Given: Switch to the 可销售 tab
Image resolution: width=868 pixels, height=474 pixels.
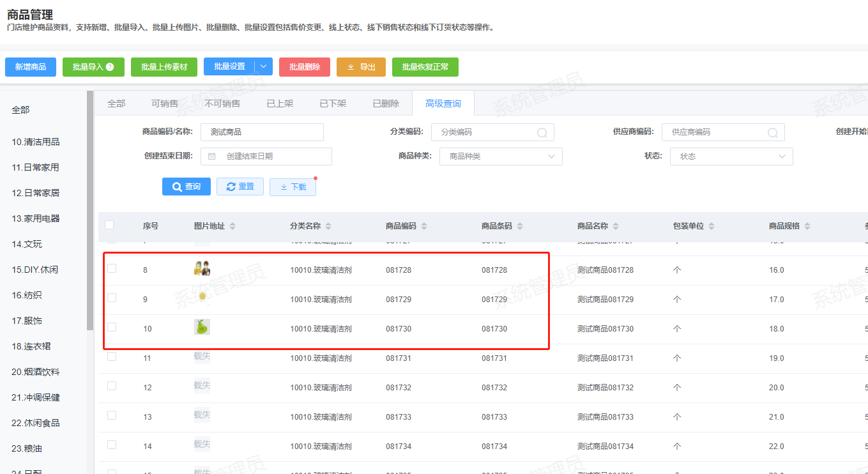Looking at the screenshot, I should (x=165, y=103).
